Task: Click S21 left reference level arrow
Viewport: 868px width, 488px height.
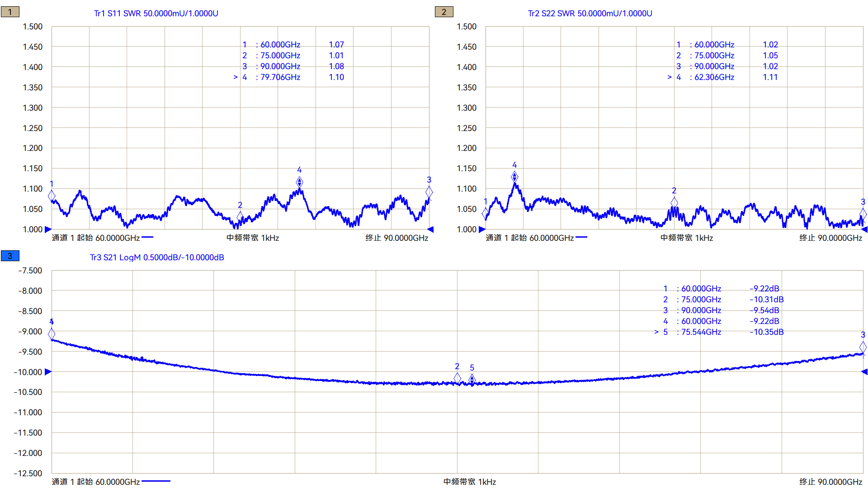Action: pos(48,372)
